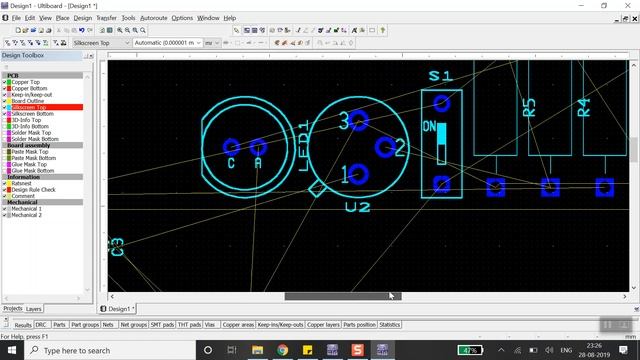Click the first orange autoroute icon

(277, 43)
